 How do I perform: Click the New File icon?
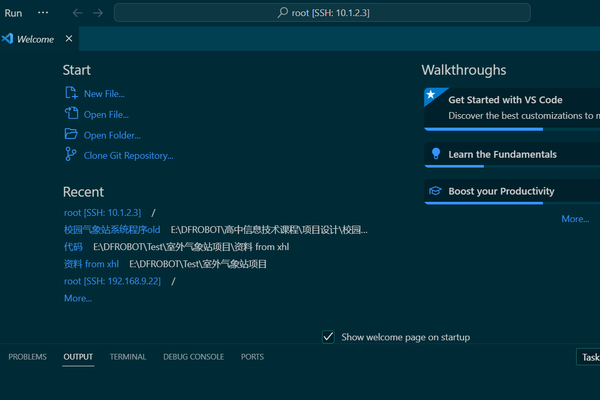(x=71, y=93)
